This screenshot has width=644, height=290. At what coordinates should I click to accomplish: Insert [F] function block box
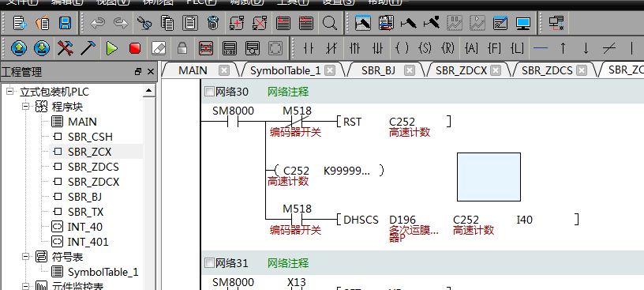click(494, 48)
